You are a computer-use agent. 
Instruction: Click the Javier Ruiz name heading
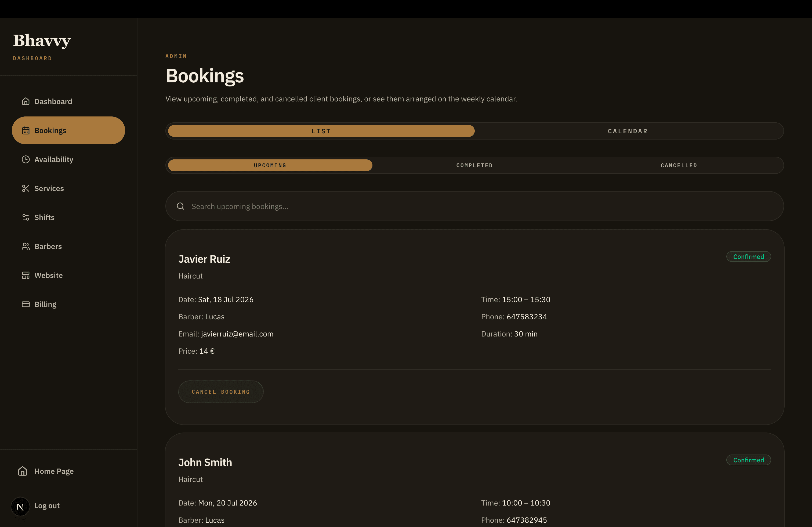point(204,259)
